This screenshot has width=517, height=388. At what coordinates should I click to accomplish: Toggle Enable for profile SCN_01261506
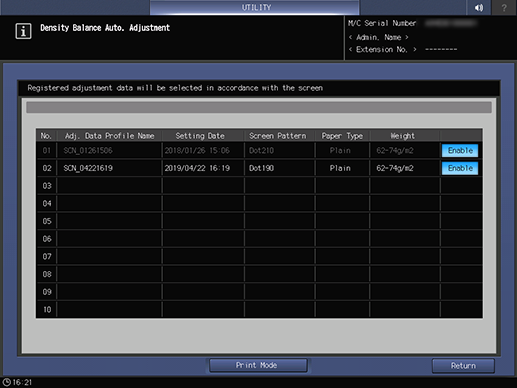[x=460, y=150]
